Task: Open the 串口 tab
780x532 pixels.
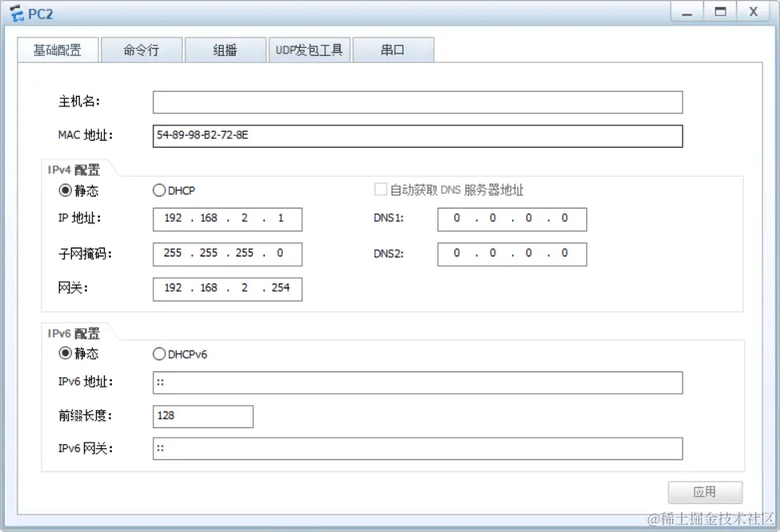Action: 393,49
